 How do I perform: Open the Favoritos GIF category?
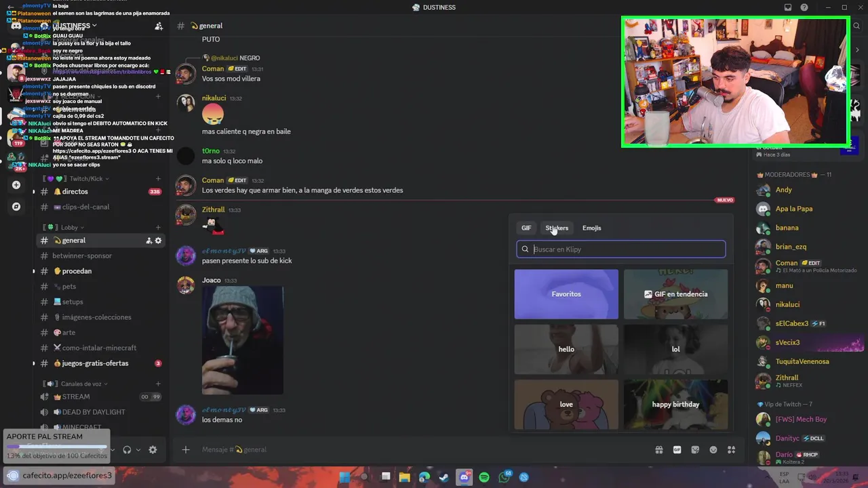(x=566, y=294)
